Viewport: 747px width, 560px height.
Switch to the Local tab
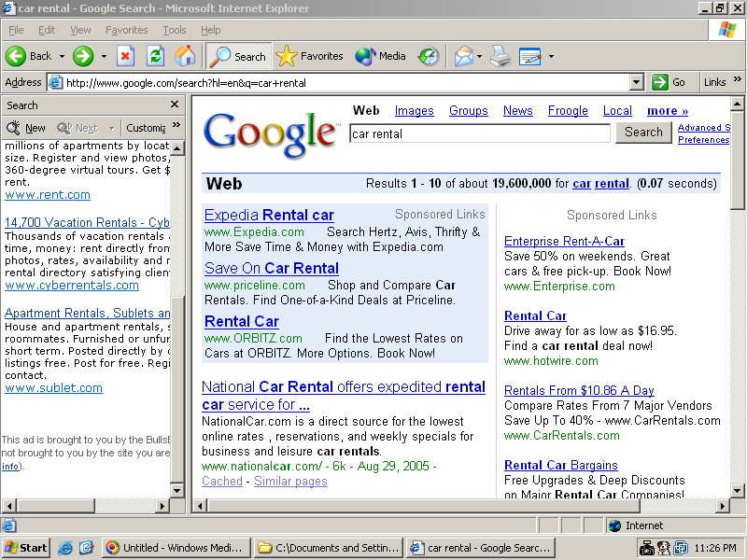point(617,111)
